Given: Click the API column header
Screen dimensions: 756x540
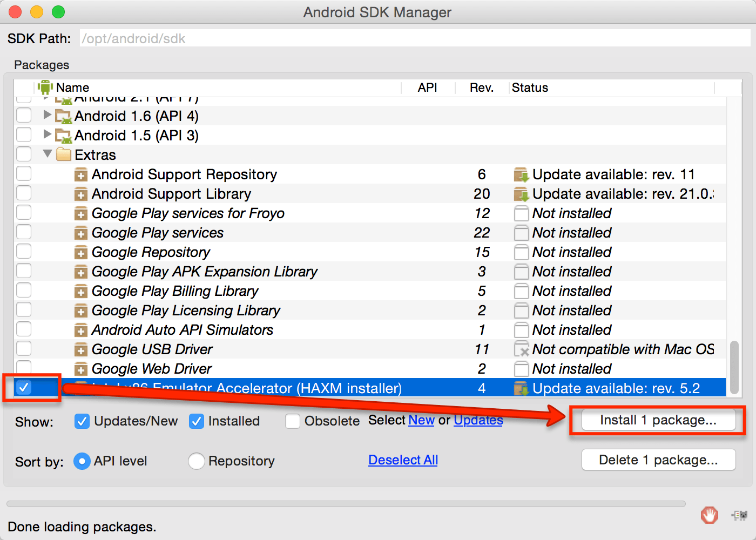Looking at the screenshot, I should click(x=428, y=87).
